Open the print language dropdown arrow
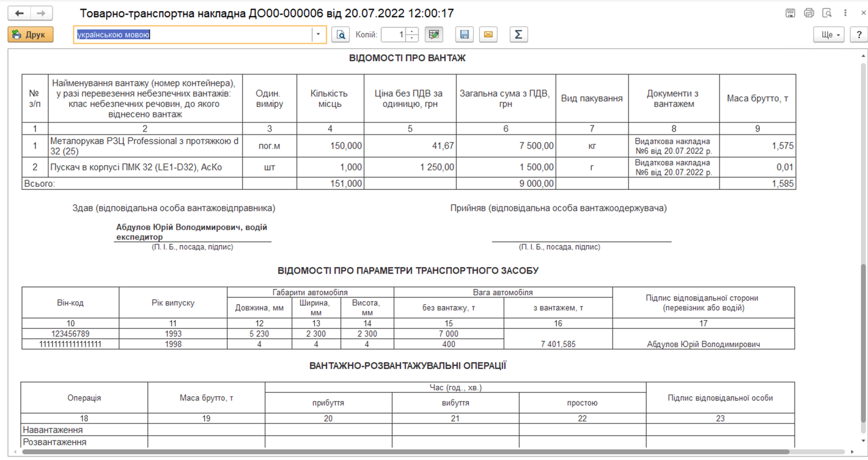This screenshot has height=460, width=868. pyautogui.click(x=318, y=35)
